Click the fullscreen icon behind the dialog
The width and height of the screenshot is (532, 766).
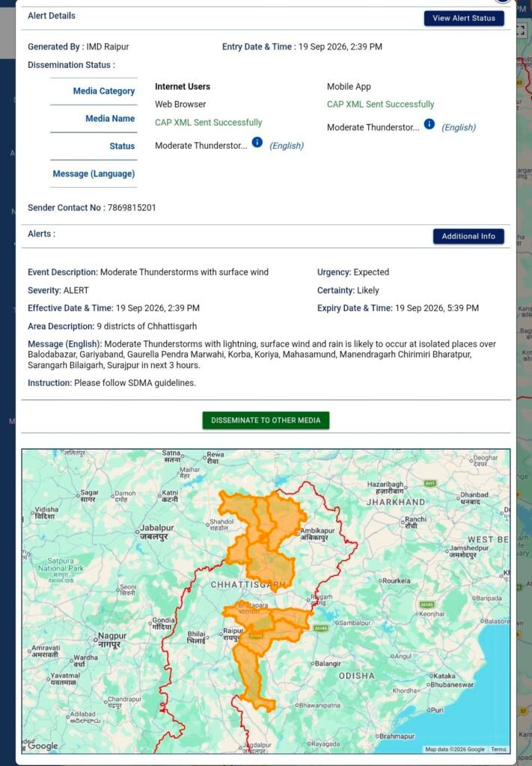(x=522, y=30)
